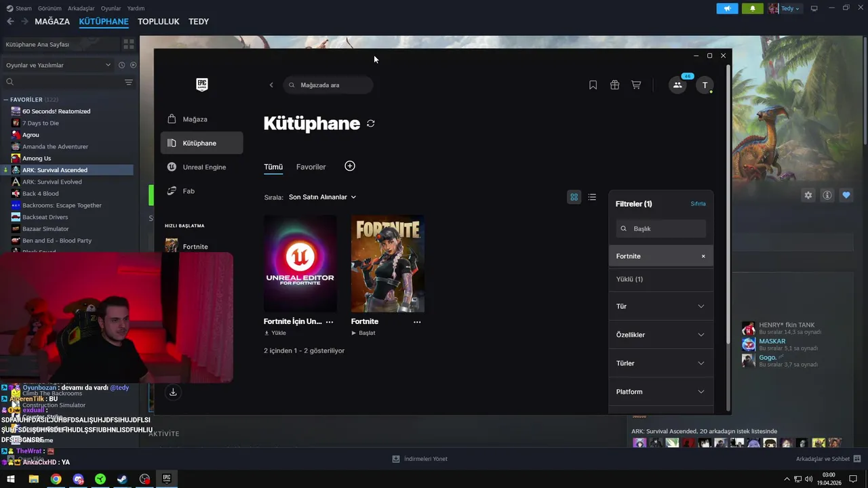
Task: Open Chrome from the Windows taskbar
Action: [56, 479]
